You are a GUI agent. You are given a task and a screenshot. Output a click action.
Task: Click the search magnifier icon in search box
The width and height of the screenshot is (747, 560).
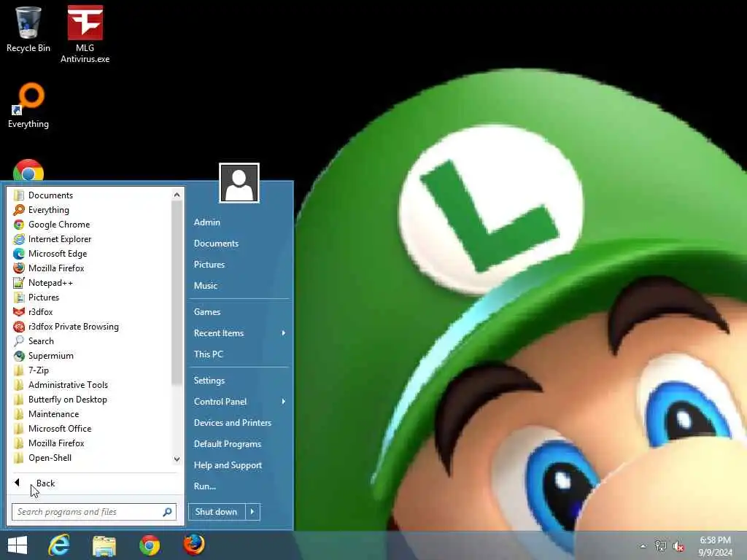(x=167, y=512)
